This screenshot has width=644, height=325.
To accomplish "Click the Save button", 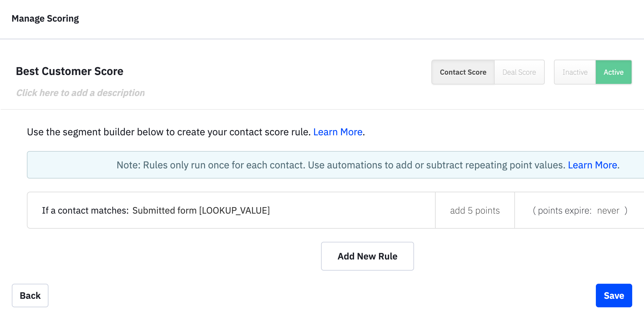I will point(614,296).
